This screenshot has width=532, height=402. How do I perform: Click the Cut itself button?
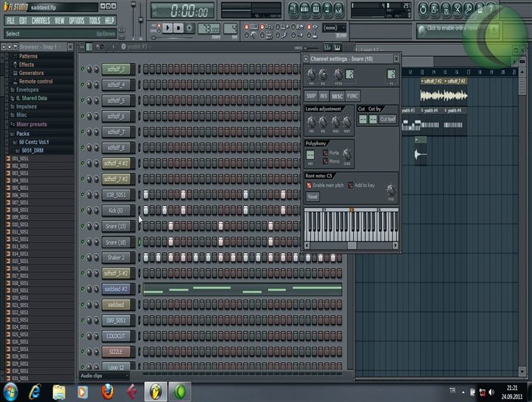pos(388,119)
